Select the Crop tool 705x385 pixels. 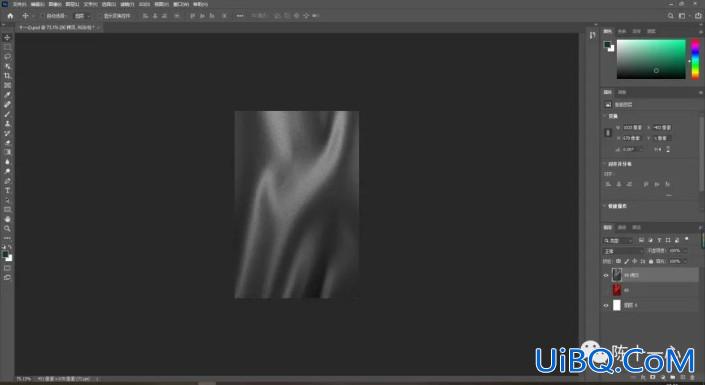pyautogui.click(x=7, y=76)
